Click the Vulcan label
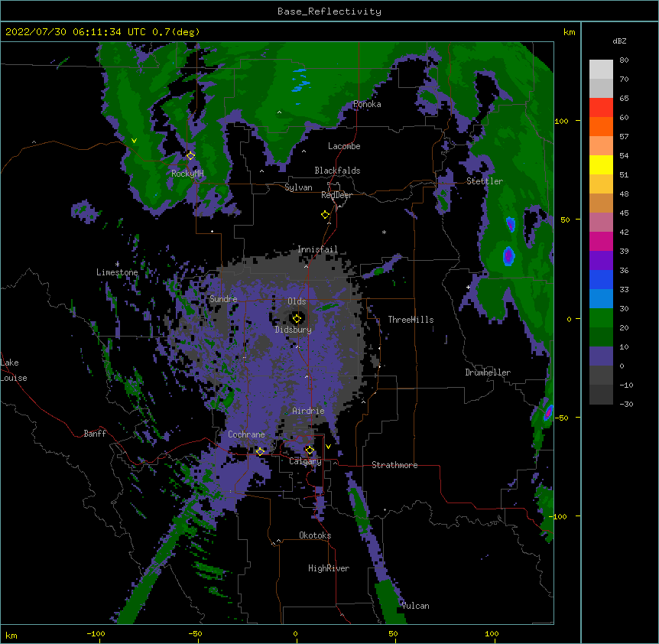 415,606
